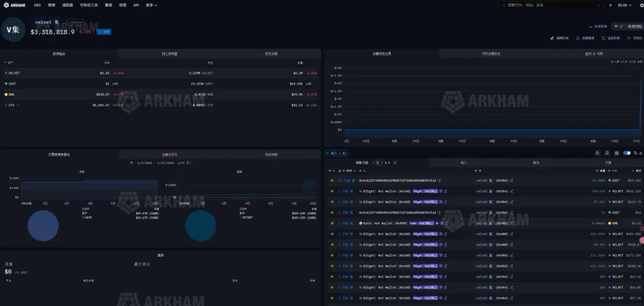This screenshot has height=306, width=644.
Task: Star the 99.912 VELVET transfer row
Action: 332,244
